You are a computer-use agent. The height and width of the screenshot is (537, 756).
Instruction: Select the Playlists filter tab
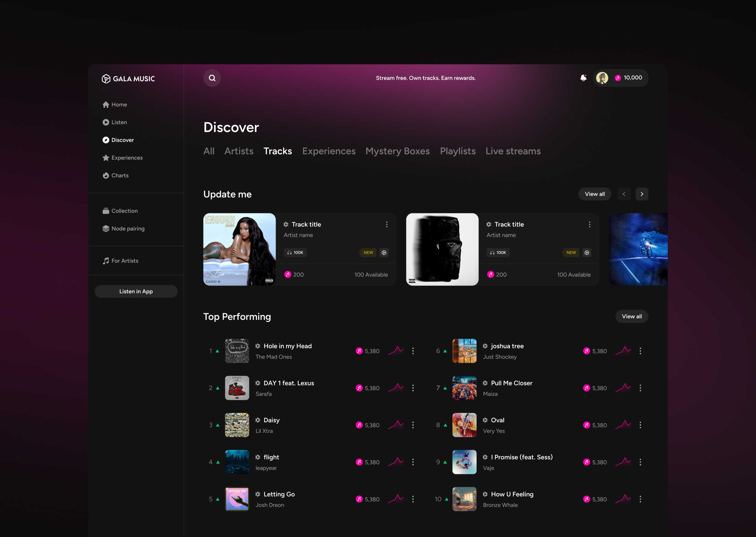coord(458,151)
